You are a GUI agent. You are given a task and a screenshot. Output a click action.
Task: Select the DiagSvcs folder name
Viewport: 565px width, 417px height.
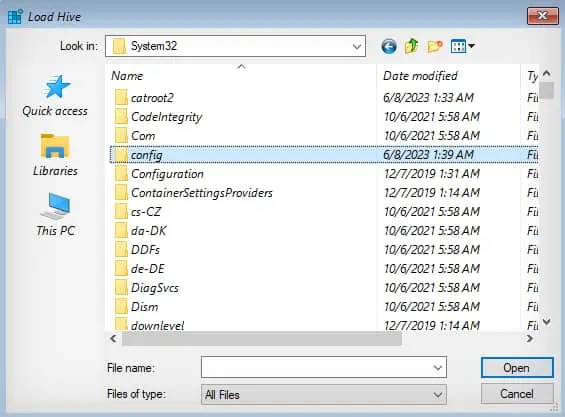(155, 288)
